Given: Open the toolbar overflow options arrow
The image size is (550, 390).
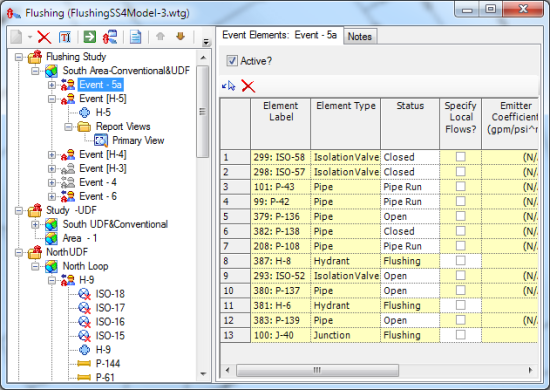Looking at the screenshot, I should coord(206,42).
